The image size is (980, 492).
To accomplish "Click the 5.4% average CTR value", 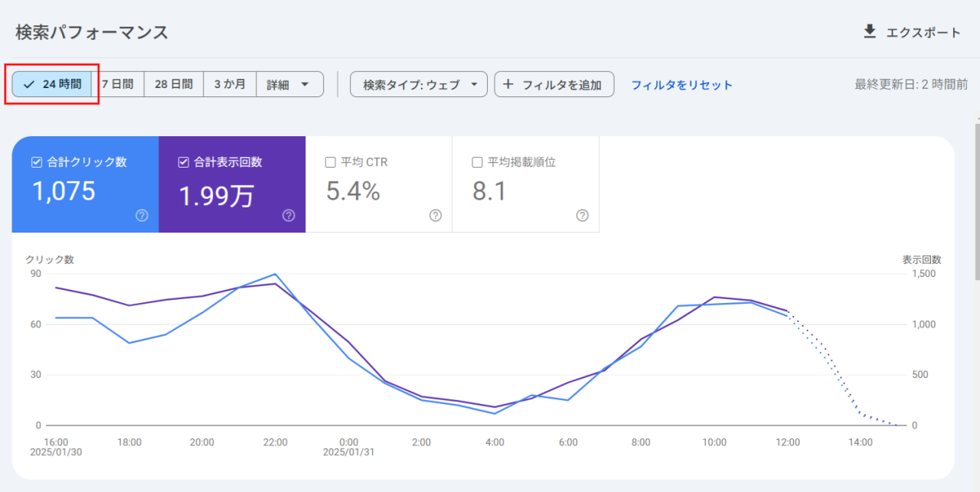I will [x=353, y=191].
